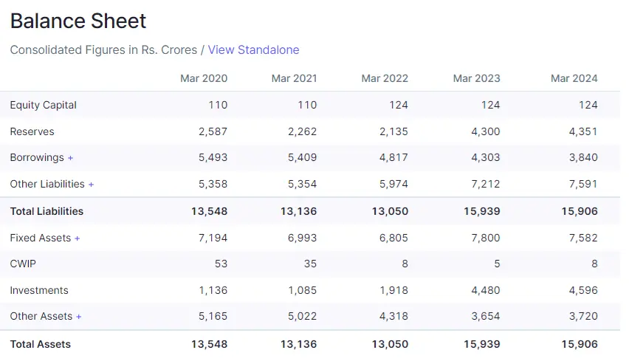Select the Mar 2020 column header
The width and height of the screenshot is (629, 364).
(204, 78)
